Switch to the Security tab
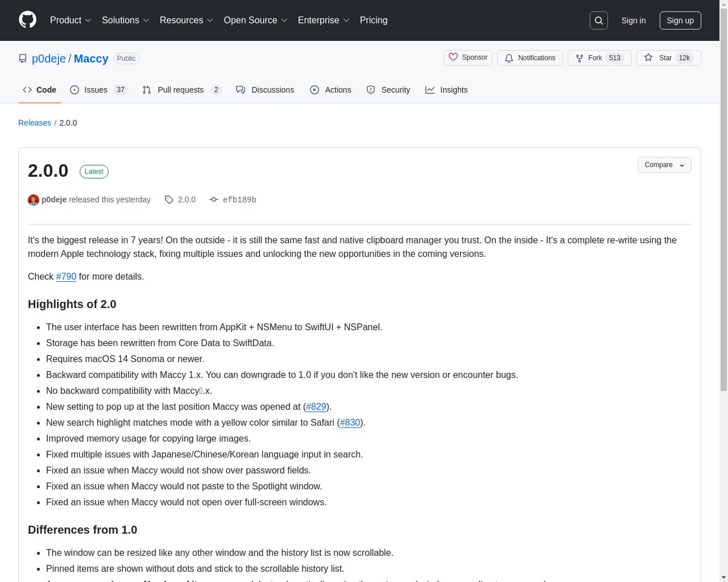728x582 pixels. pyautogui.click(x=388, y=90)
